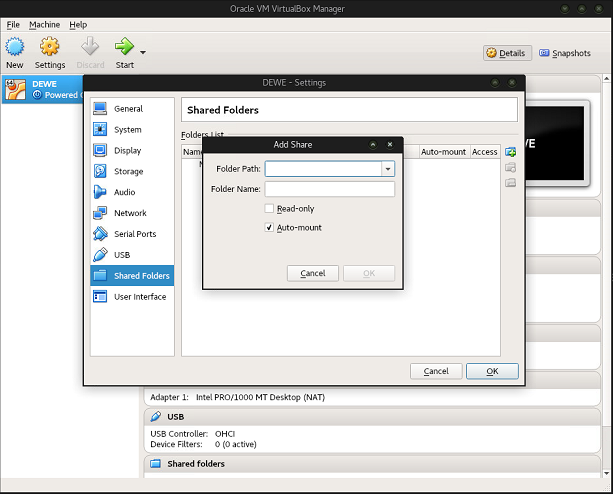
Task: Start the VM with green arrow
Action: (124, 47)
